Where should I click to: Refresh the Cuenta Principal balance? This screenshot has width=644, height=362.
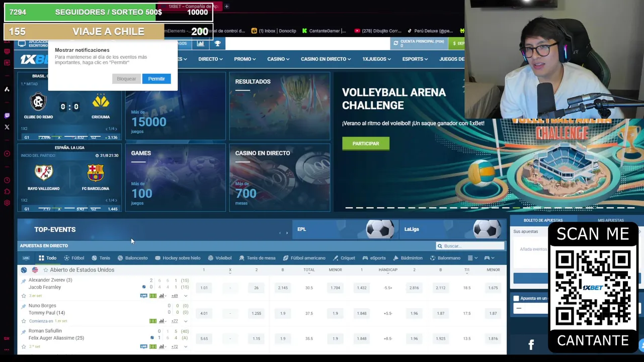click(396, 43)
